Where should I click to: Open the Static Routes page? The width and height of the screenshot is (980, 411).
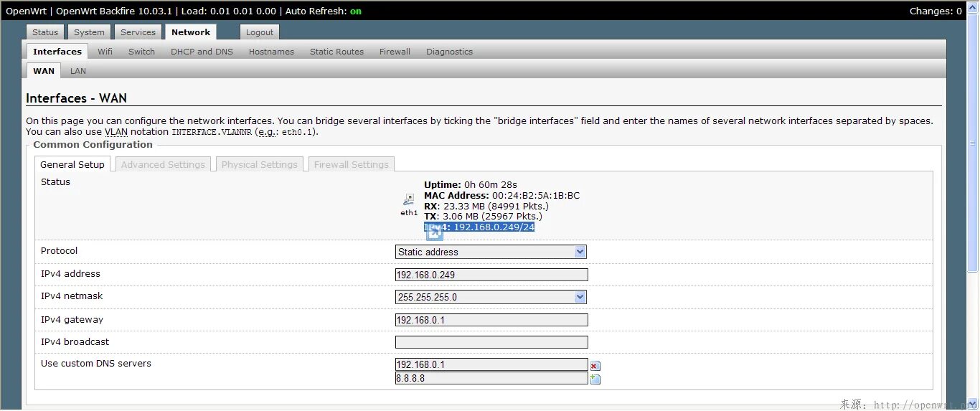336,52
